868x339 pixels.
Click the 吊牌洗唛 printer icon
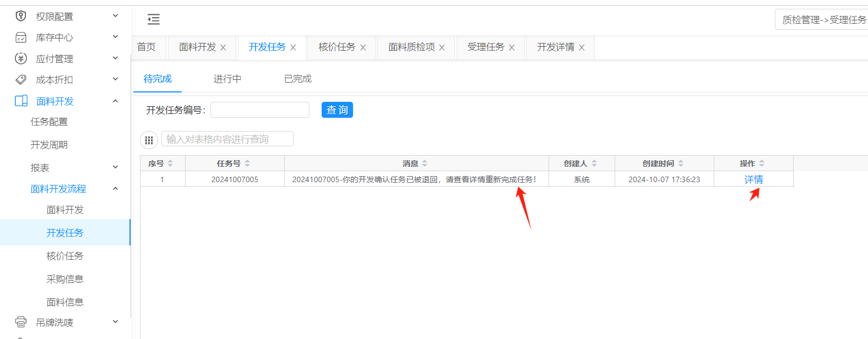click(x=21, y=322)
